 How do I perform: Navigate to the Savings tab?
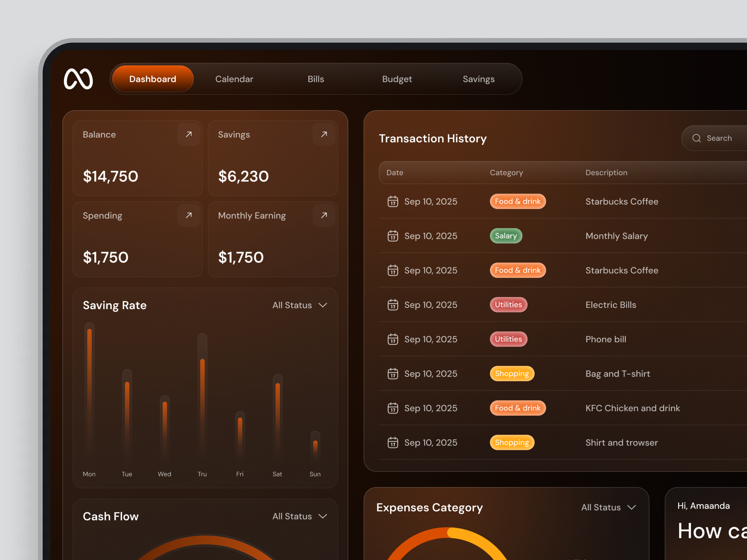tap(478, 79)
